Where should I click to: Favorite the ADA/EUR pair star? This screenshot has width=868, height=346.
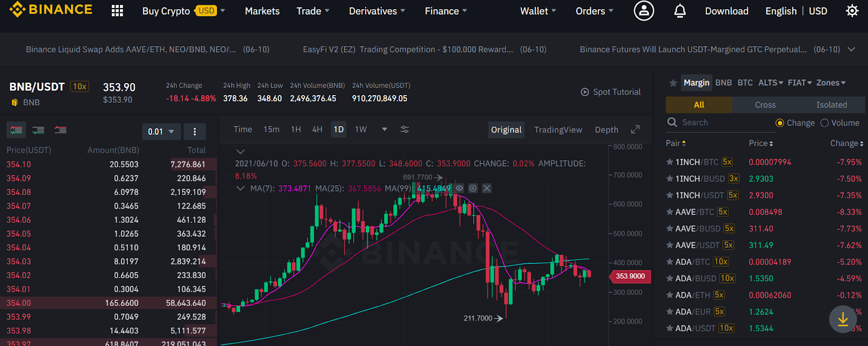coord(670,312)
